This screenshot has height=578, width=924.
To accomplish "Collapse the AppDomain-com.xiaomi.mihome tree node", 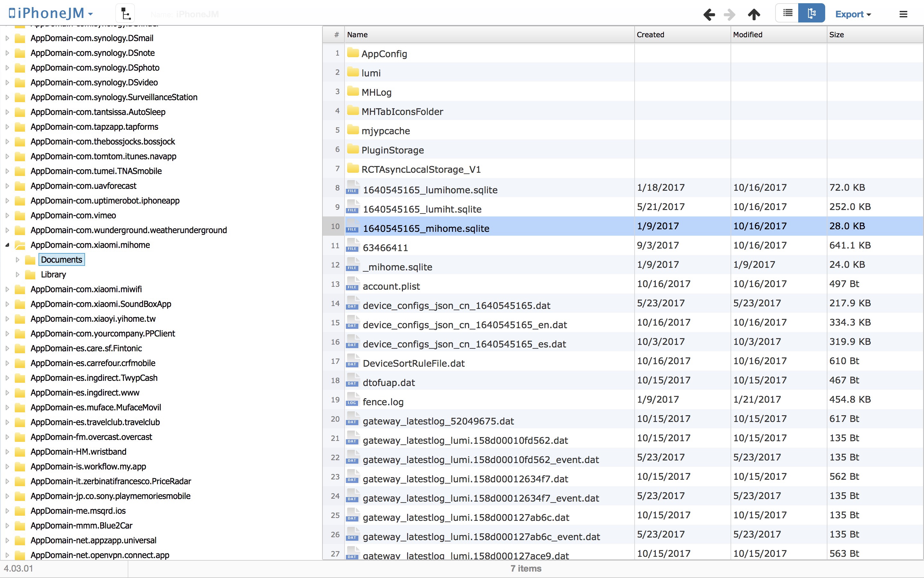I will tap(7, 245).
